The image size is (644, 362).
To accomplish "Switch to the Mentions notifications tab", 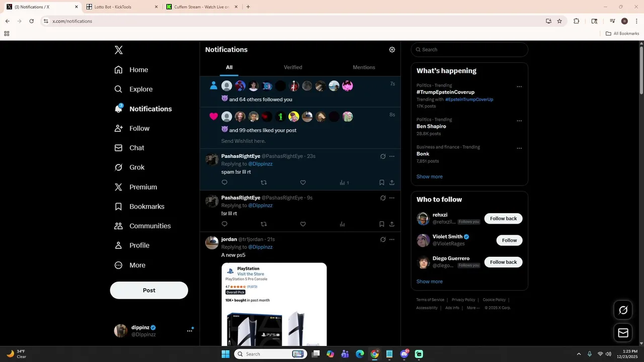I will [364, 67].
